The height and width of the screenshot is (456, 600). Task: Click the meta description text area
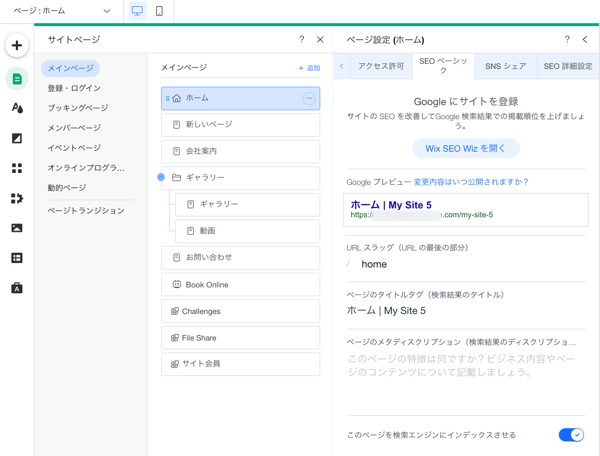tap(466, 381)
